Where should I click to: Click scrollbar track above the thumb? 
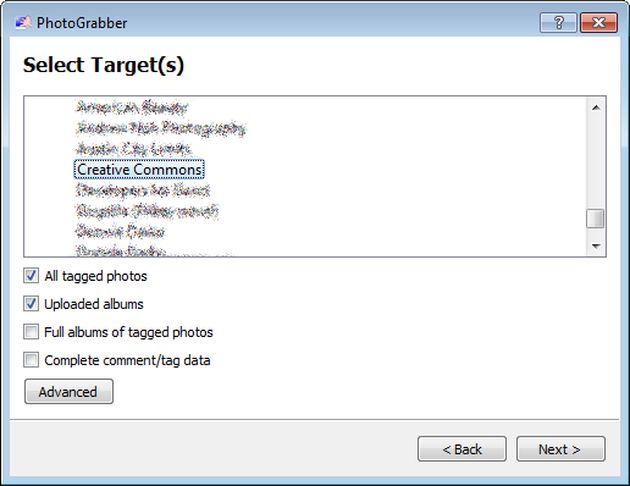point(596,163)
